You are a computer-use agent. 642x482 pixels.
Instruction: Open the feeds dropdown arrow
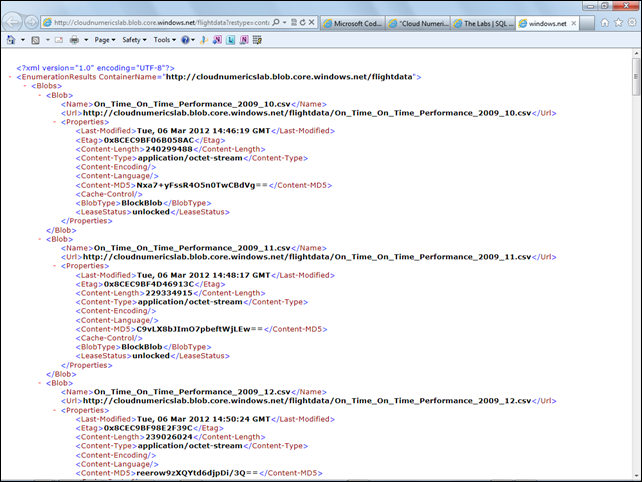[x=47, y=40]
